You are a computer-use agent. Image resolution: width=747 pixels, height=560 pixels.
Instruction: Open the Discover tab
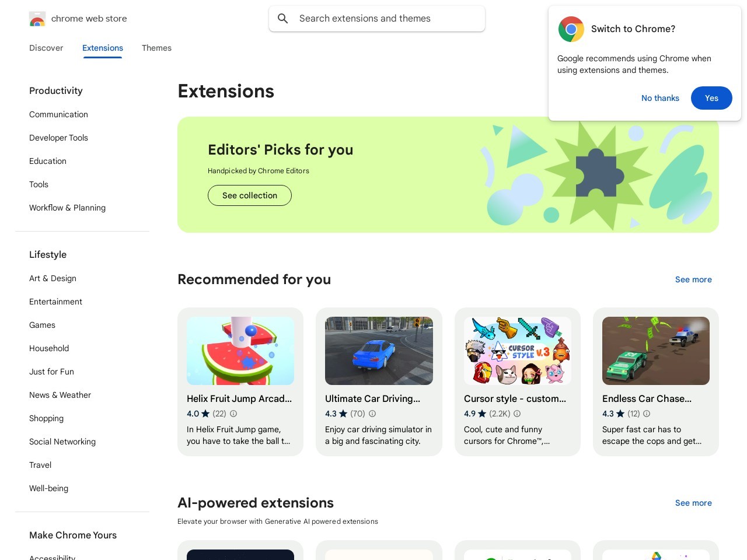(x=46, y=48)
